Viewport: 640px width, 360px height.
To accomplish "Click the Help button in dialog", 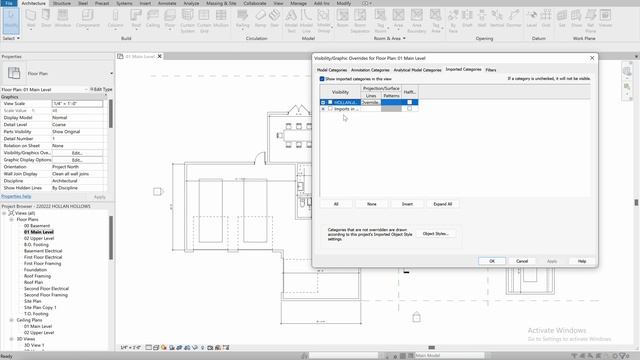I will click(x=582, y=261).
